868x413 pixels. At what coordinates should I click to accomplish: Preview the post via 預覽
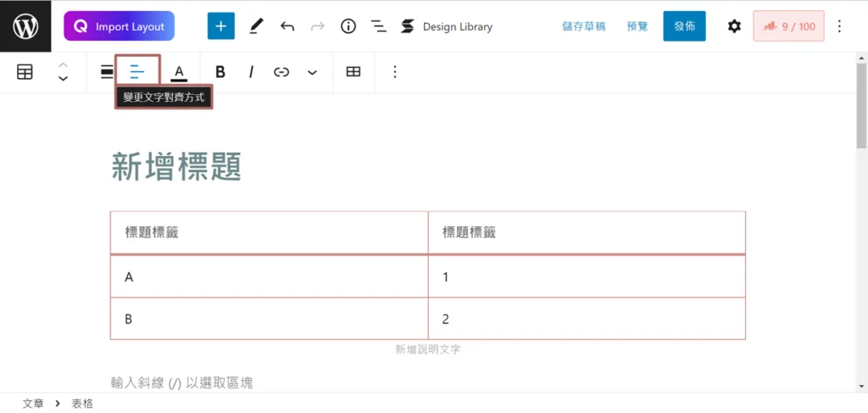click(x=637, y=26)
